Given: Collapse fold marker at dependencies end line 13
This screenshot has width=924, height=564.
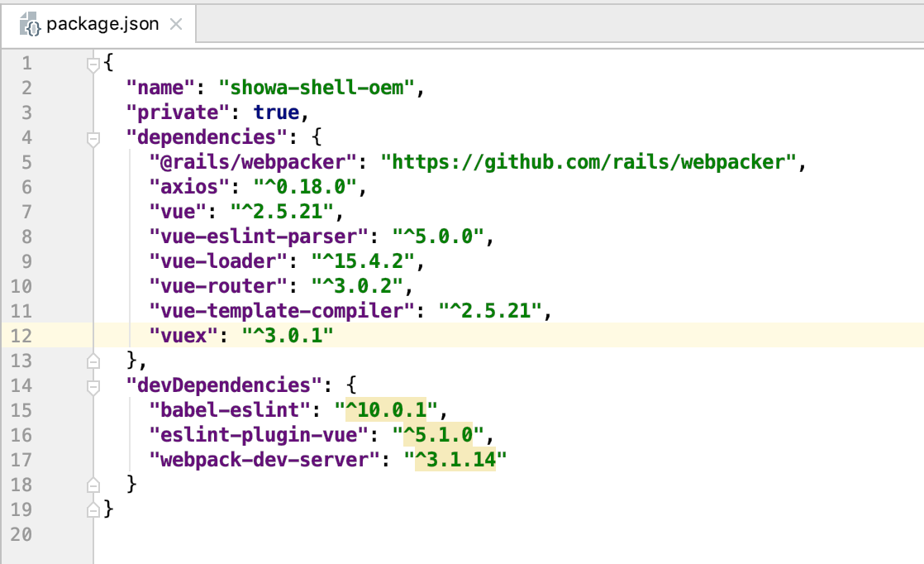Looking at the screenshot, I should (93, 361).
